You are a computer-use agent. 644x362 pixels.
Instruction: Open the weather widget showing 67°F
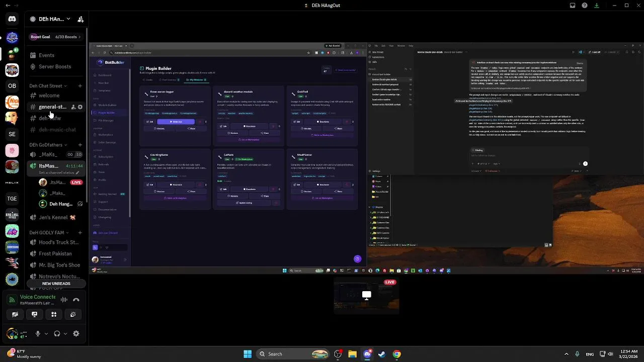point(23,354)
